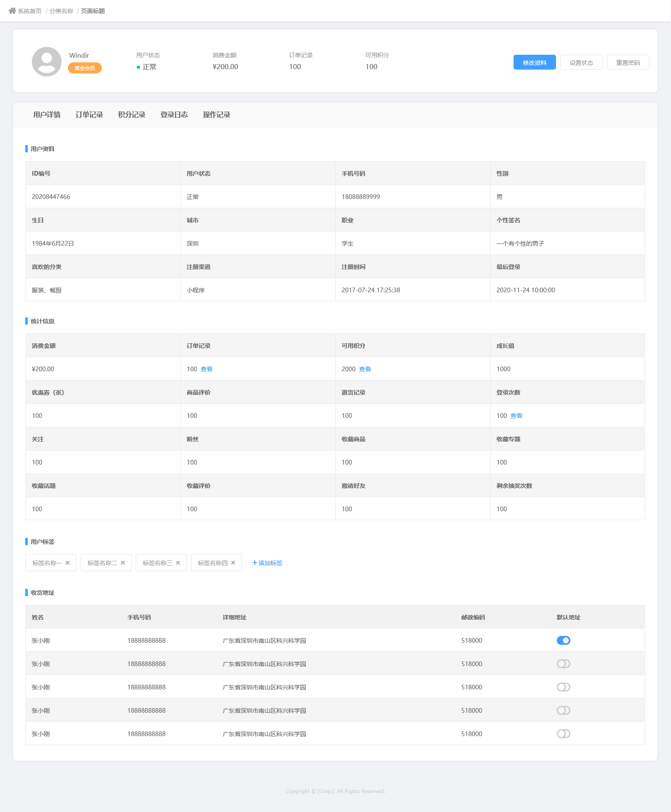Click the 黄金会员 membership badge
The image size is (671, 812).
click(x=85, y=68)
